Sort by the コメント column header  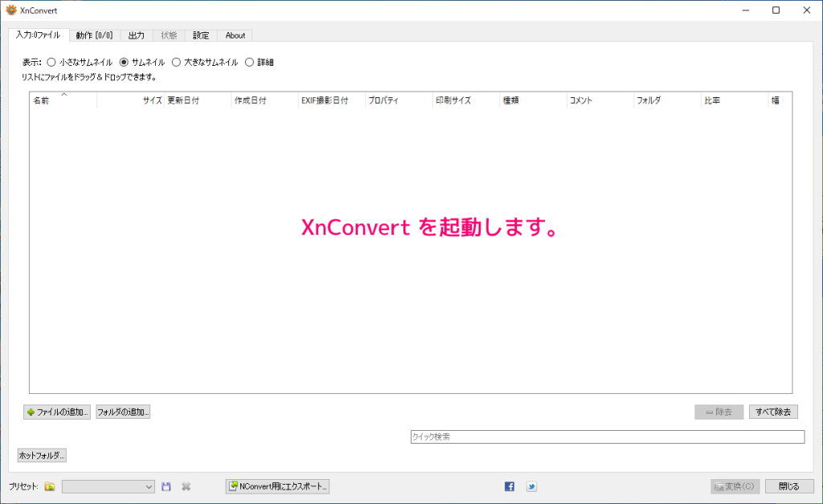pos(600,100)
